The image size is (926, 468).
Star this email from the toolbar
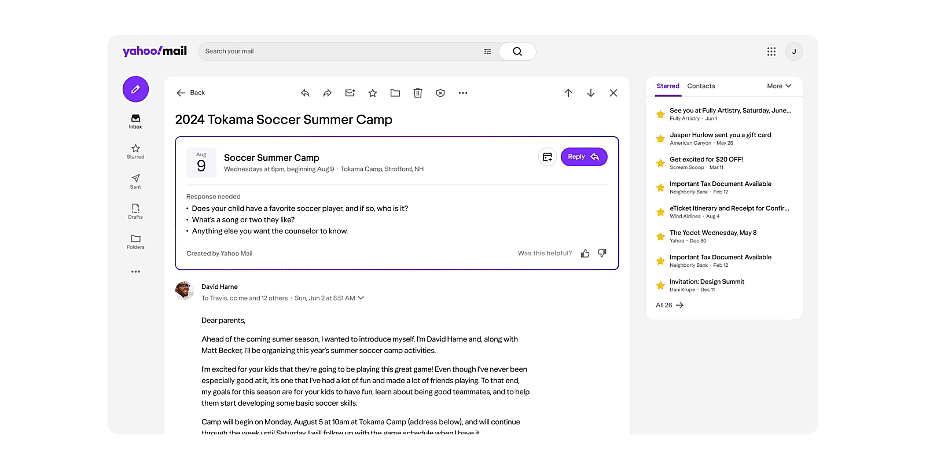tap(372, 93)
